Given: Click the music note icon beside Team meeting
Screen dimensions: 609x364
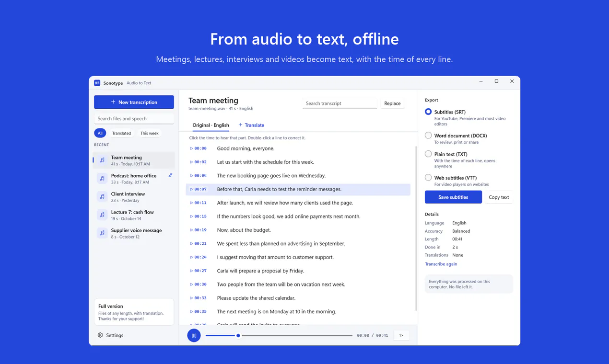Looking at the screenshot, I should pyautogui.click(x=102, y=160).
